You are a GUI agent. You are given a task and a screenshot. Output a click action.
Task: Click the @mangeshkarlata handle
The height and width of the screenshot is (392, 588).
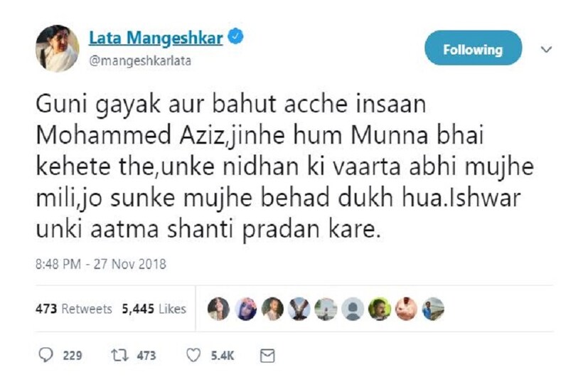tap(139, 61)
